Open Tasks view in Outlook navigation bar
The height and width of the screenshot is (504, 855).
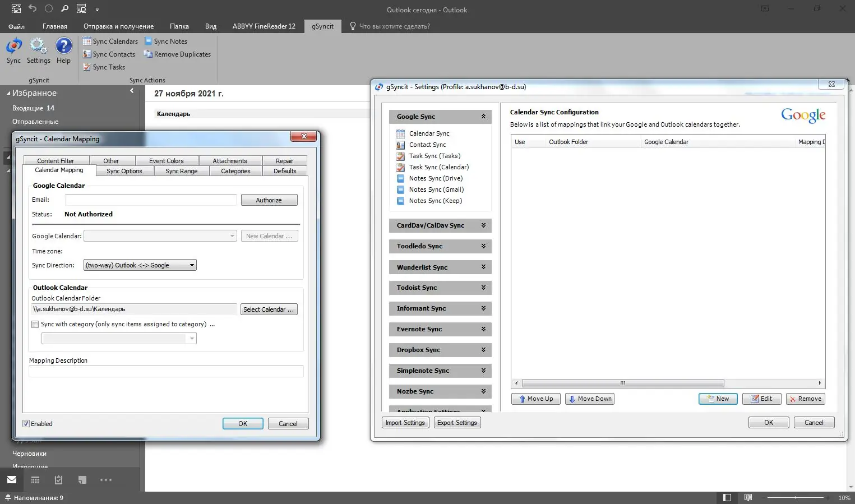[59, 480]
